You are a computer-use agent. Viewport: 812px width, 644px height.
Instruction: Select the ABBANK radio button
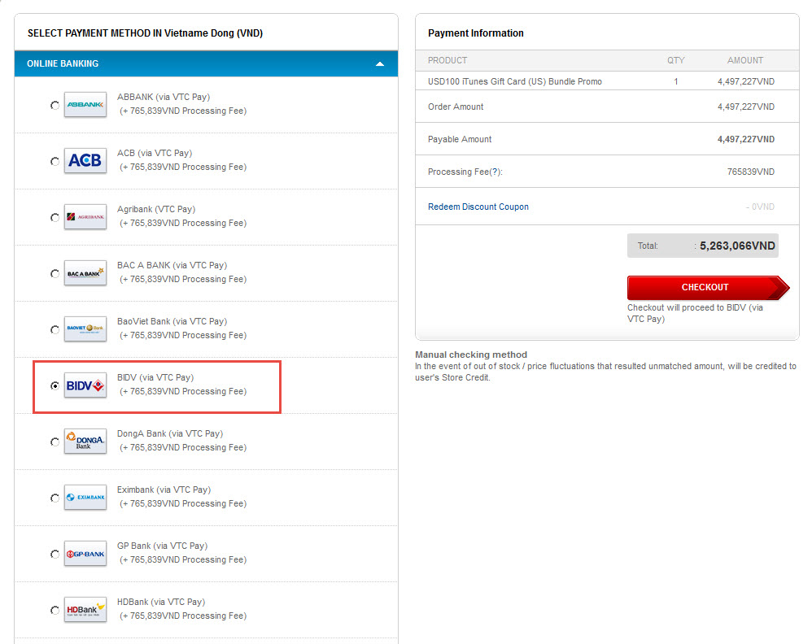[x=55, y=105]
